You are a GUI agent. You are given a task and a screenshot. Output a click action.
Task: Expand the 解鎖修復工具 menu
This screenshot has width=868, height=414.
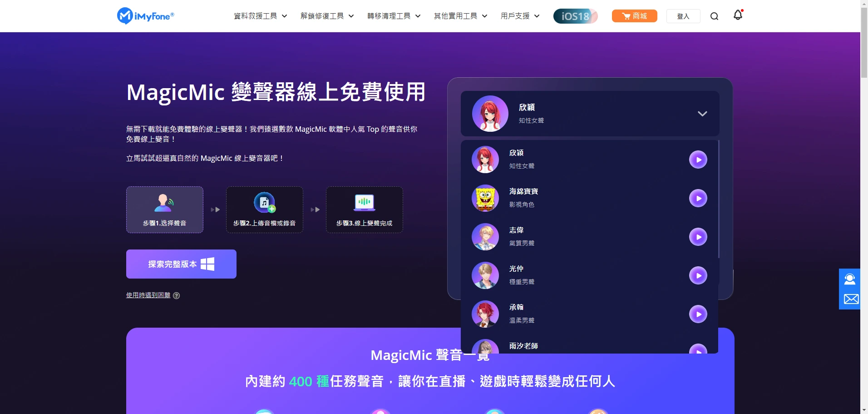327,16
